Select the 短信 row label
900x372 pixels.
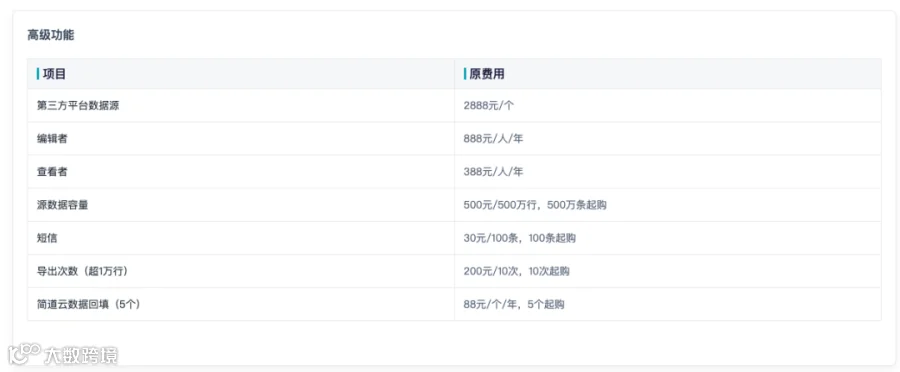pos(46,238)
